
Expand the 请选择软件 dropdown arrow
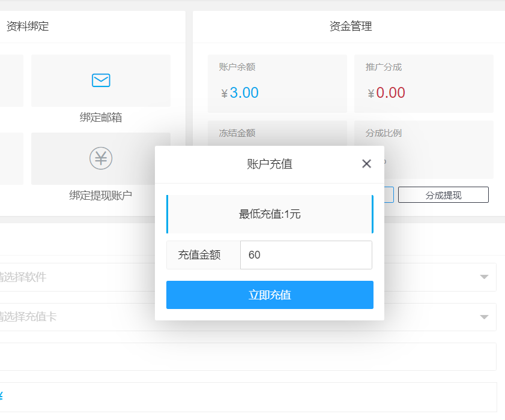click(x=484, y=277)
